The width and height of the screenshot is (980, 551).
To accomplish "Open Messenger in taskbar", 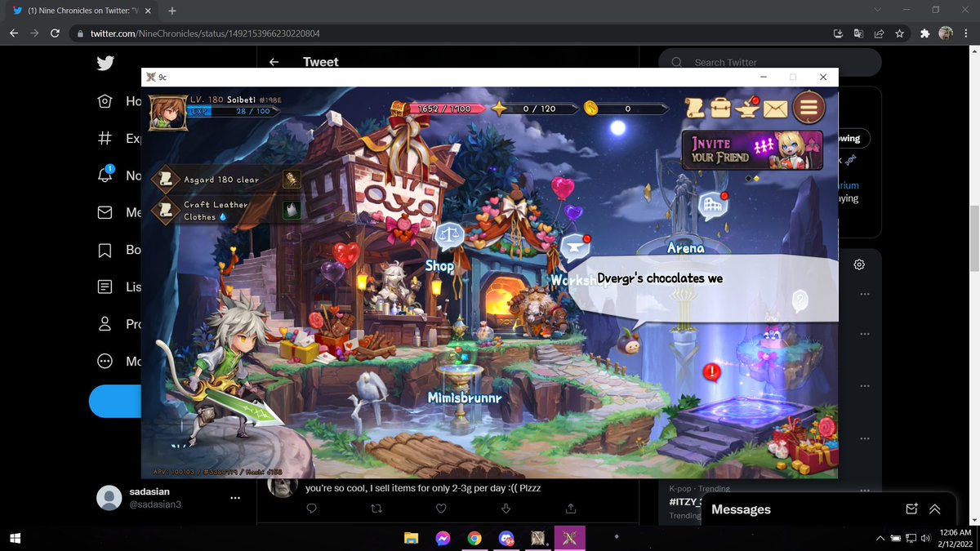I will click(443, 539).
